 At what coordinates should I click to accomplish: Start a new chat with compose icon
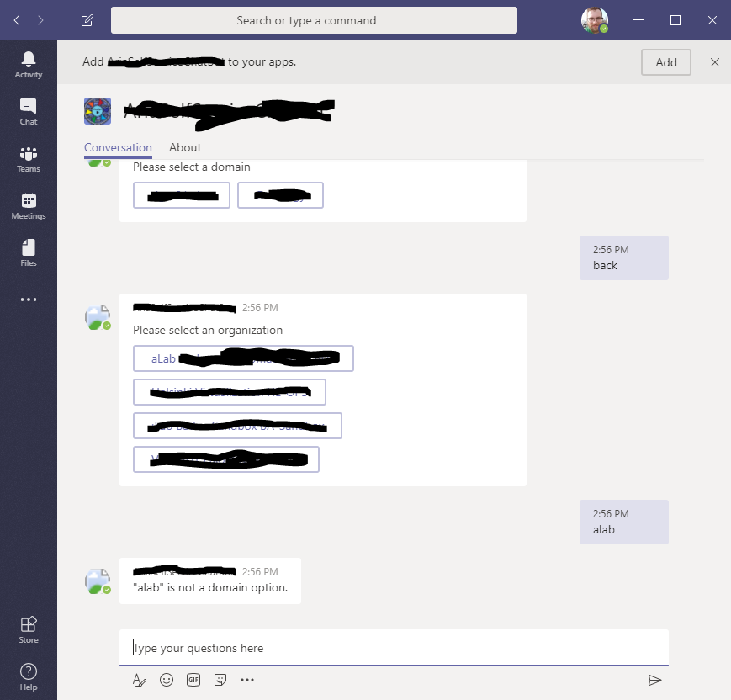point(87,20)
